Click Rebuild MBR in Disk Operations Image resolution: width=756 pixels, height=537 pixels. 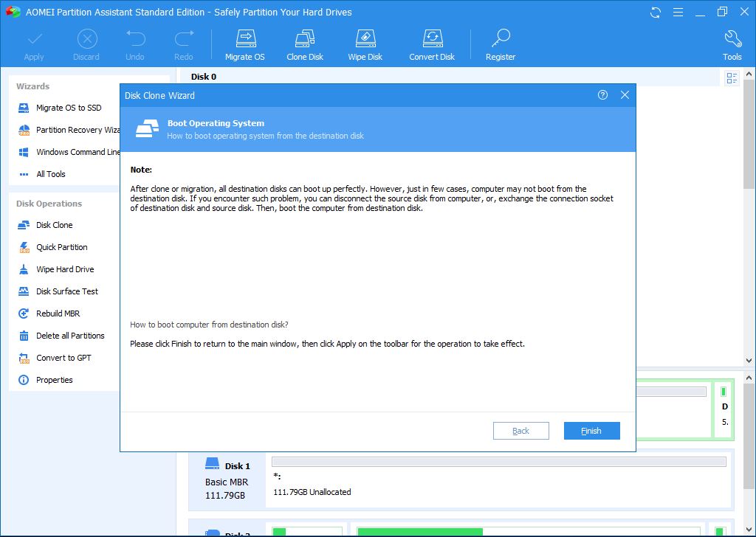58,313
